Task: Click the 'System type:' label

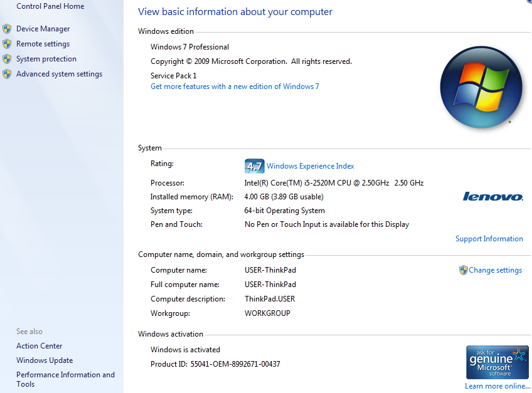Action: click(x=172, y=211)
